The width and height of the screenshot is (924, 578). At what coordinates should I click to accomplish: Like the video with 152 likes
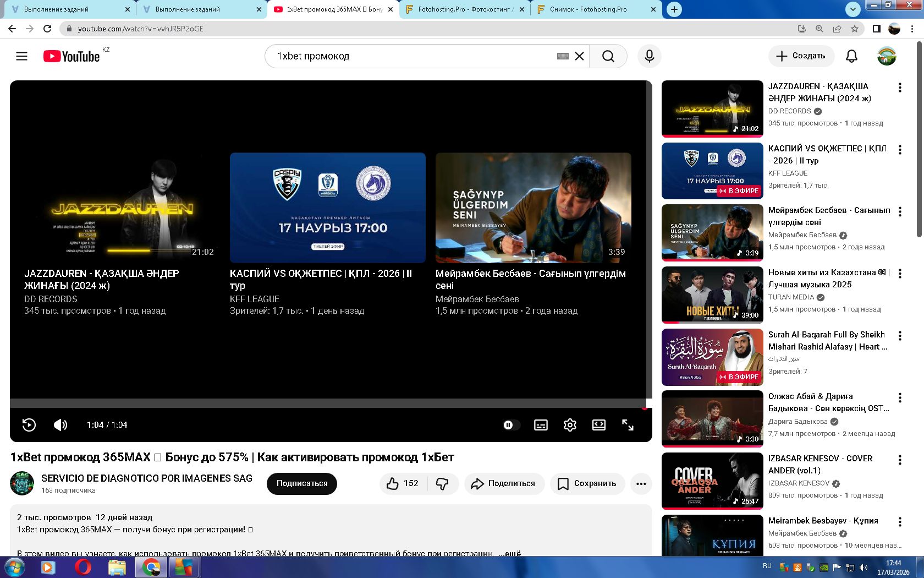pyautogui.click(x=403, y=483)
